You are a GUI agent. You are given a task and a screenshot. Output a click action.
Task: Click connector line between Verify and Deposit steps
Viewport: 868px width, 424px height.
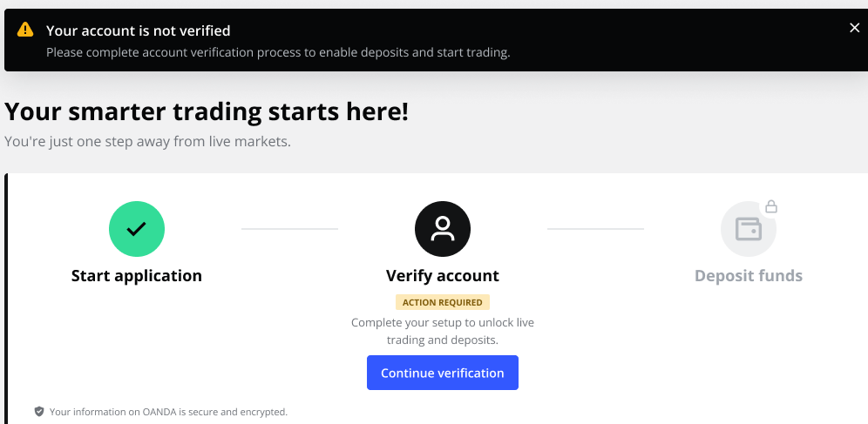point(595,229)
